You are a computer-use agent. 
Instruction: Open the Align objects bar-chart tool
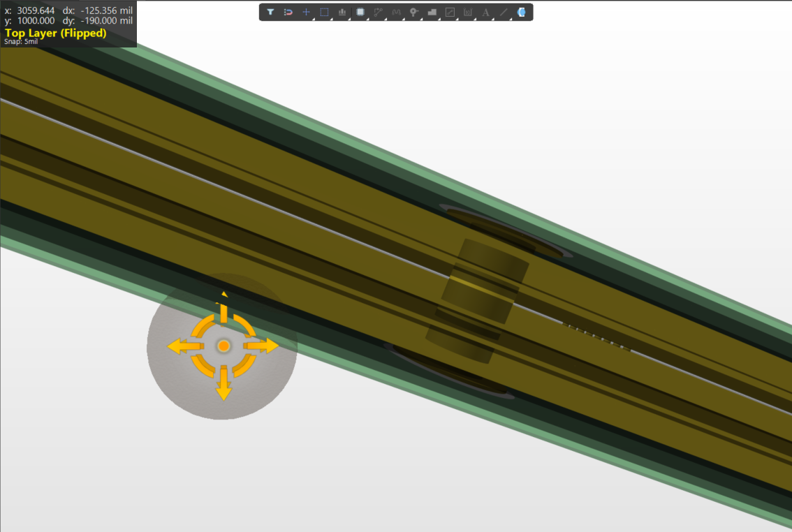pyautogui.click(x=342, y=12)
